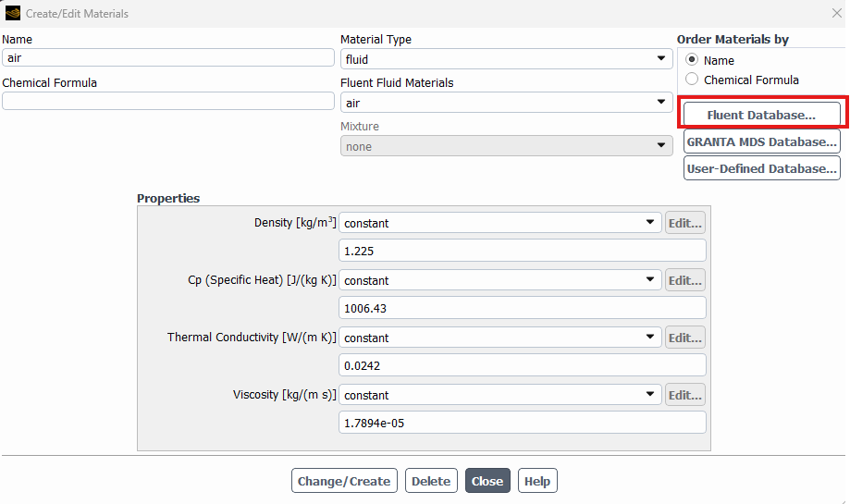Click the Delete button
This screenshot has height=504, width=850.
pos(431,481)
